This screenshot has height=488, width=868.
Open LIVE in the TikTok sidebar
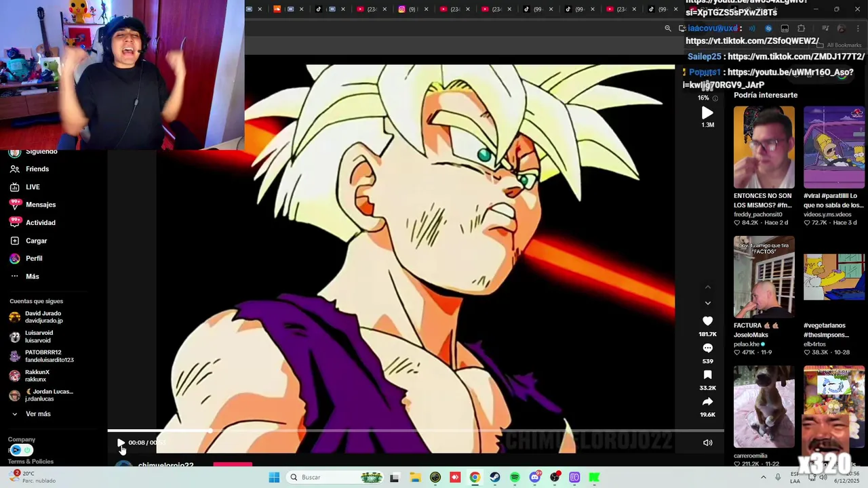33,187
